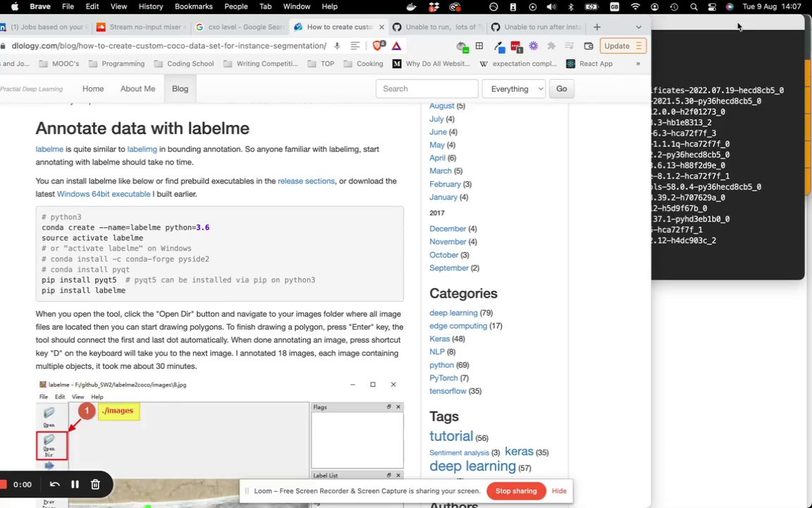812x508 pixels.
Task: Switch to the 'cxo level - Google Search' tab
Action: click(240, 27)
